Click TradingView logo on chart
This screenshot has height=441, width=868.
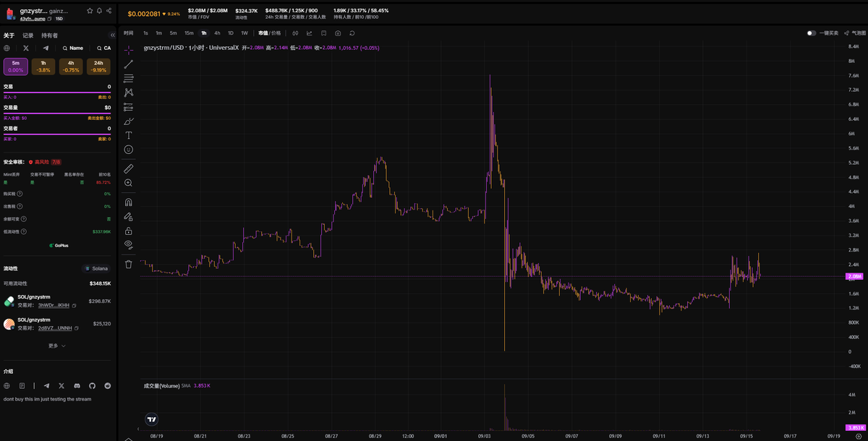click(152, 419)
